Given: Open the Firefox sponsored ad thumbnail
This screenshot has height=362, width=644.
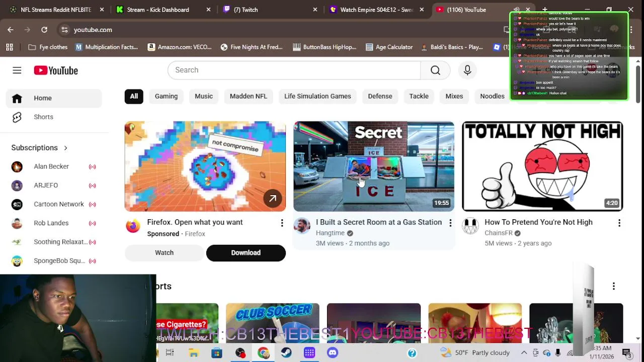Looking at the screenshot, I should (205, 166).
